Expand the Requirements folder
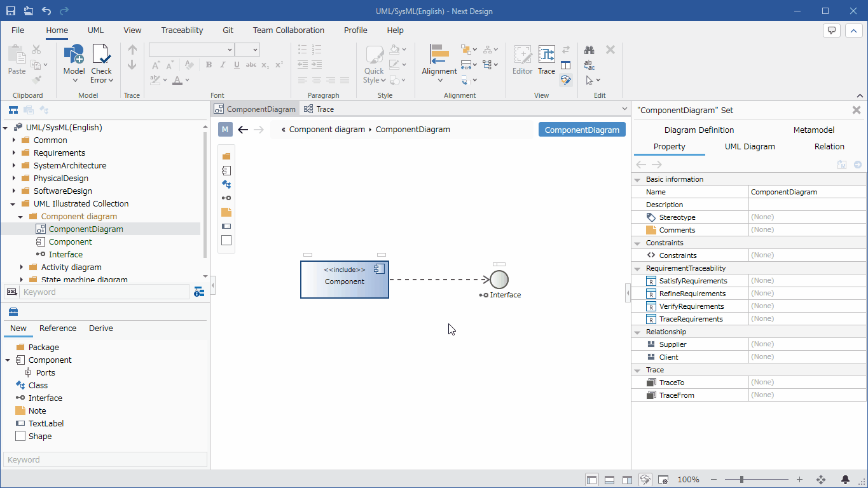This screenshot has height=488, width=868. click(14, 152)
